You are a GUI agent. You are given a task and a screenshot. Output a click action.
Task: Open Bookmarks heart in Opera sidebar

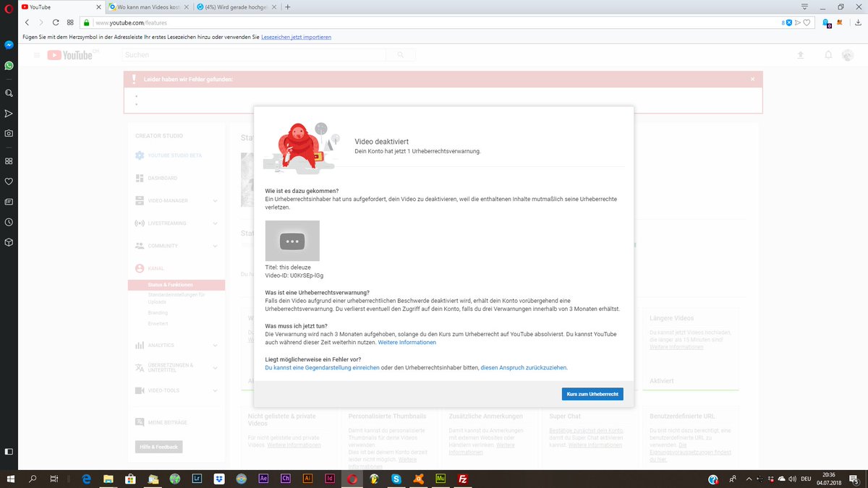pyautogui.click(x=9, y=181)
